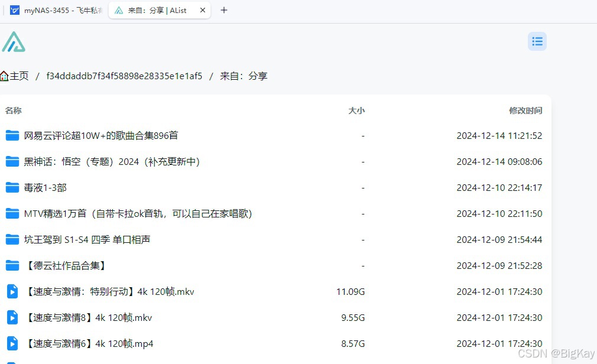This screenshot has width=597, height=364.
Task: Open breadcrumb f34ddaddb7f34f58898e28335e1e1af5
Action: (124, 76)
